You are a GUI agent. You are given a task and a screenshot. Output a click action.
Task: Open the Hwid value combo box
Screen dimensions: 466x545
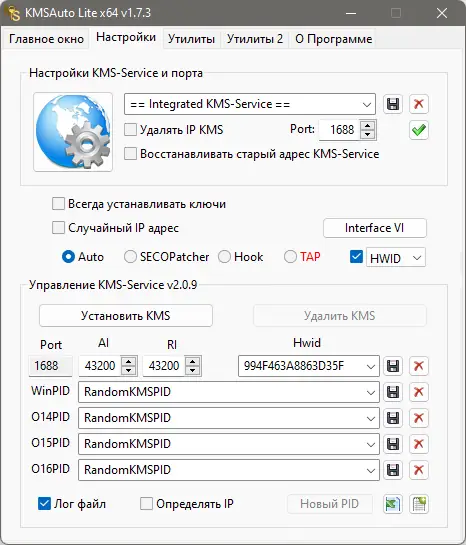click(309, 366)
